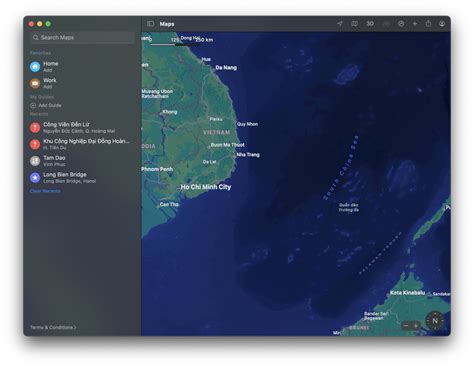Click the icon beside Tam Dao

[x=35, y=161]
